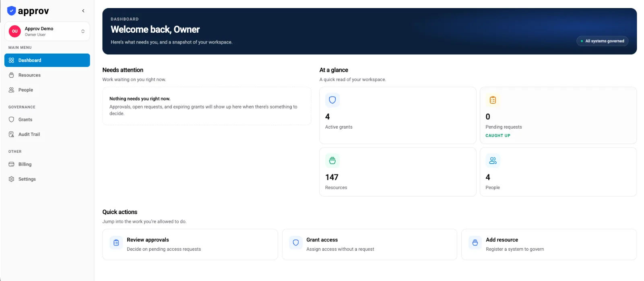Click the "Welcome back, Owner" heading

click(x=155, y=29)
